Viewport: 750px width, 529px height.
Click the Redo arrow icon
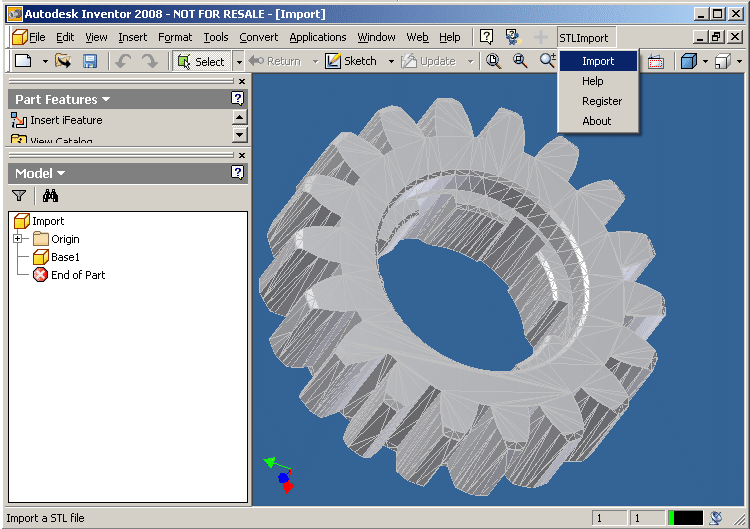(150, 61)
